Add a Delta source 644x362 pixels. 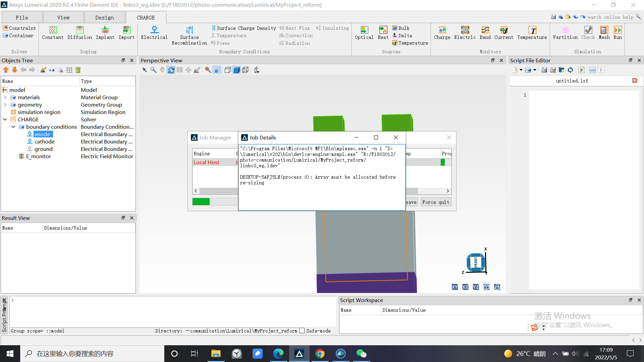[402, 36]
